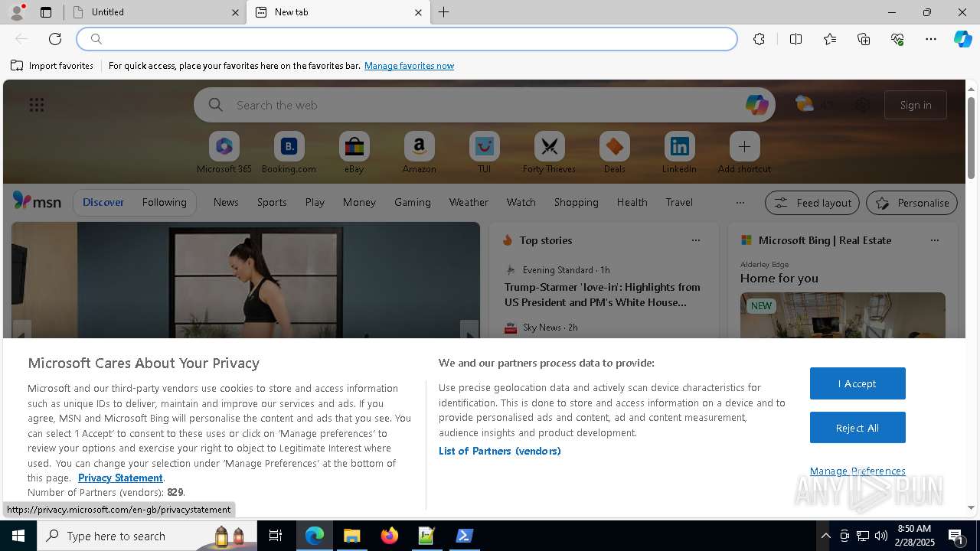This screenshot has width=980, height=551.
Task: Open the eBay shortcut
Action: coord(354,152)
